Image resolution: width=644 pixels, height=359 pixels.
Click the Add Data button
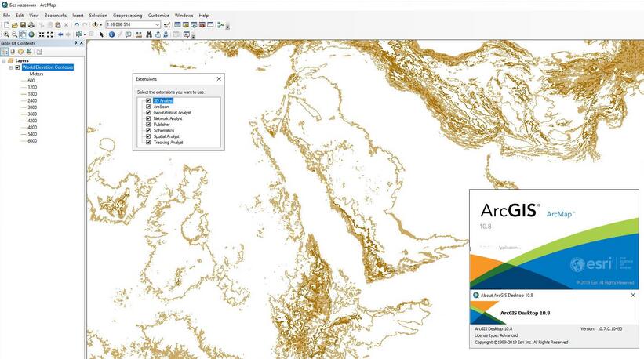[95, 25]
